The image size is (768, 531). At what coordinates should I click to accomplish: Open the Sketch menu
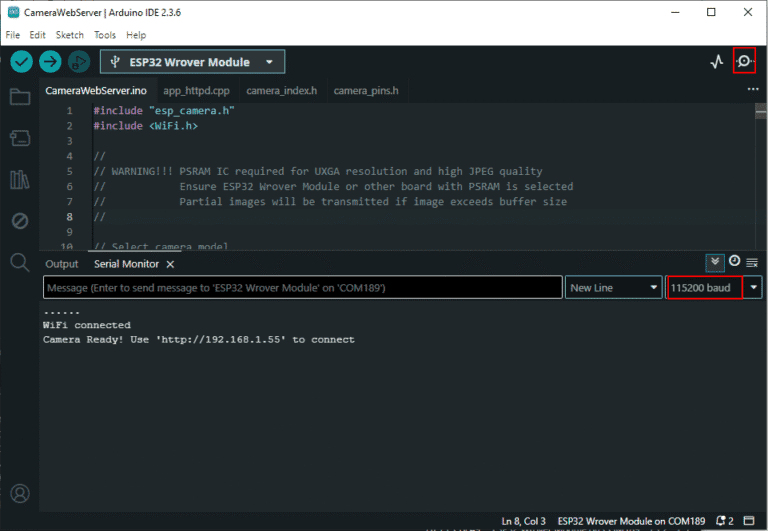tap(70, 35)
